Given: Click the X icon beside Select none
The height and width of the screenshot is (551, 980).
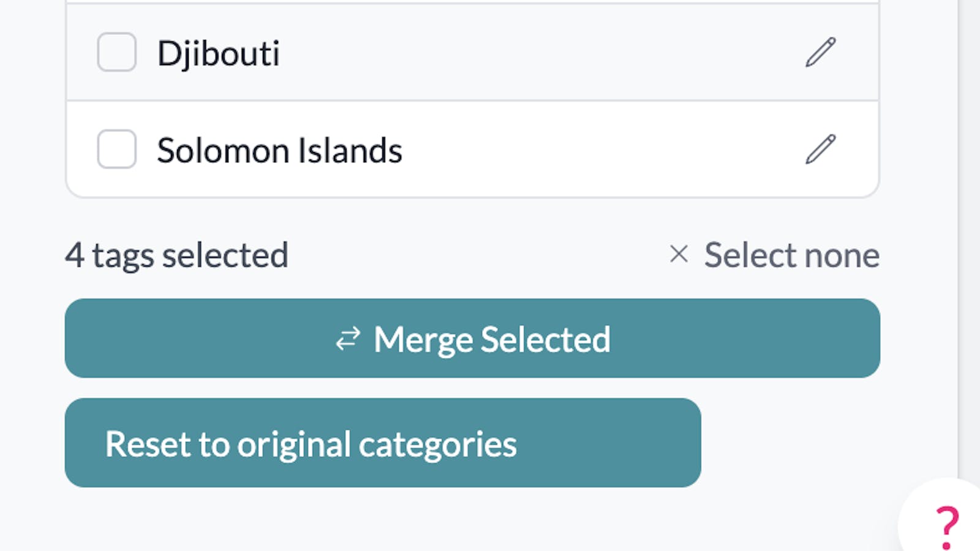Looking at the screenshot, I should click(679, 254).
